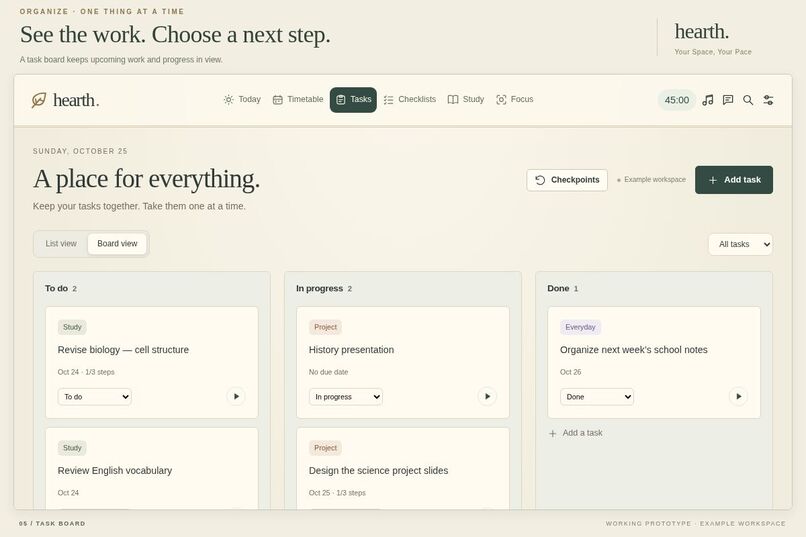Open the All tasks filter dropdown
The image size is (806, 537).
740,244
